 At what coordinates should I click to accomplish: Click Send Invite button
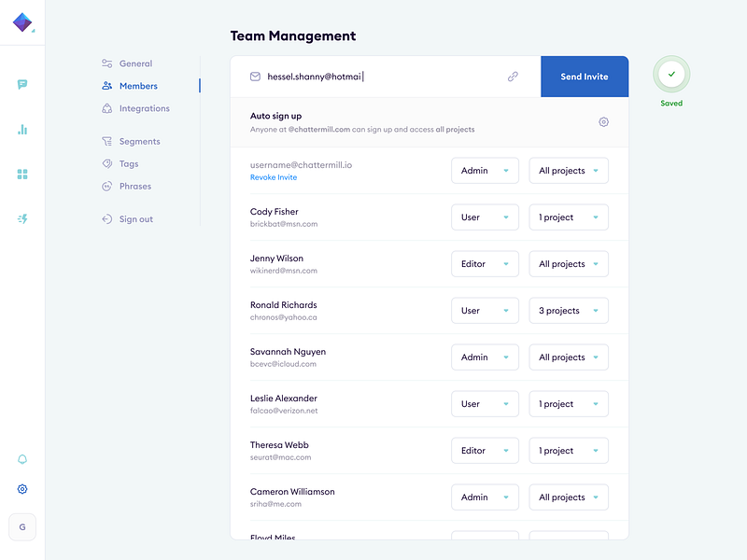(x=585, y=77)
